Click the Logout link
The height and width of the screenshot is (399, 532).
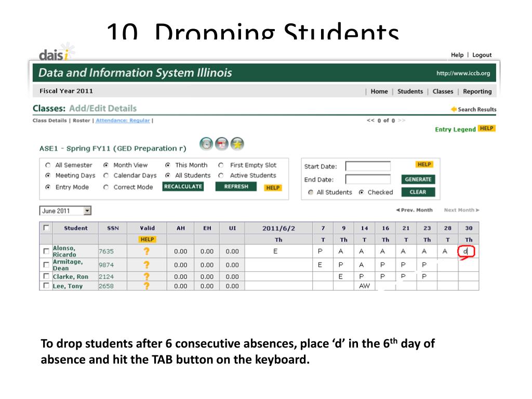(x=482, y=55)
